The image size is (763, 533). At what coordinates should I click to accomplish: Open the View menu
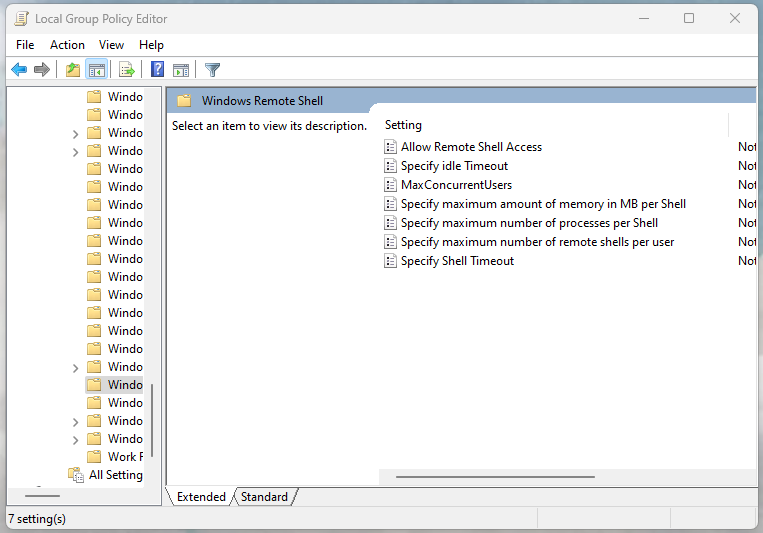coord(111,45)
